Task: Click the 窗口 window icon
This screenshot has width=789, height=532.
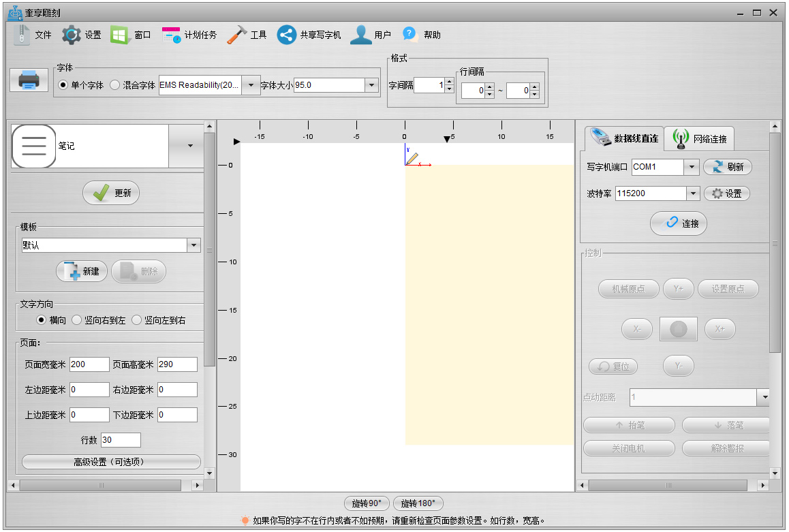Action: (121, 35)
